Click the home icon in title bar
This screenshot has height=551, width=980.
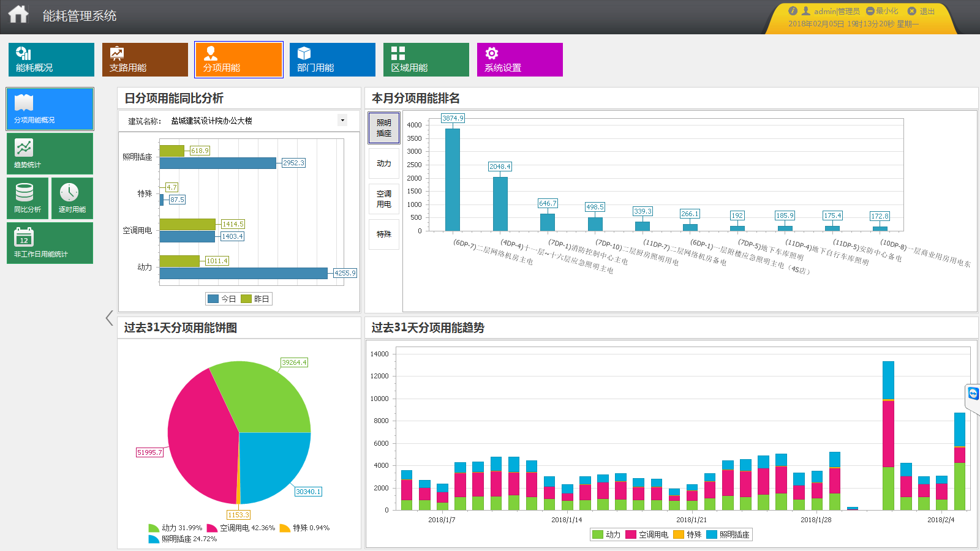[x=18, y=14]
